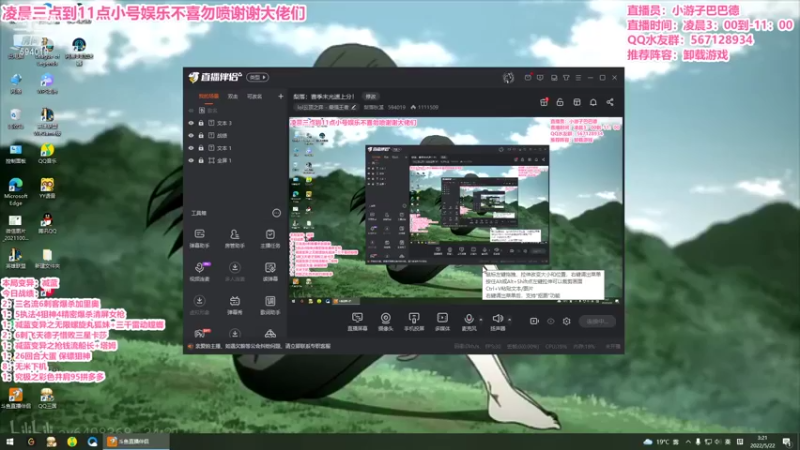
Task: Click the 斗鱼直播伴侣 taskbar button
Action: click(x=136, y=441)
